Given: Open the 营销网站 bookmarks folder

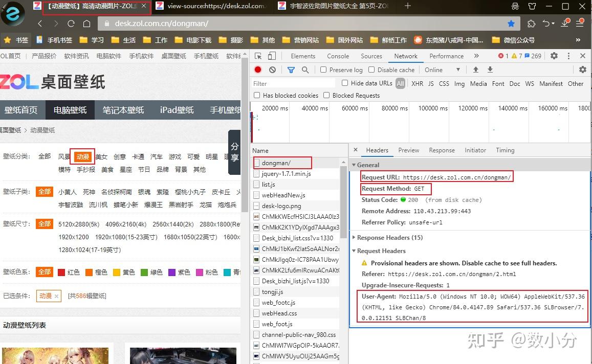Looking at the screenshot, I should [301, 40].
